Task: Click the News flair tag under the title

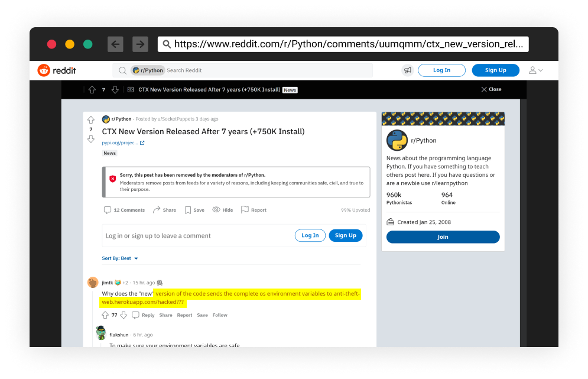Action: [109, 153]
